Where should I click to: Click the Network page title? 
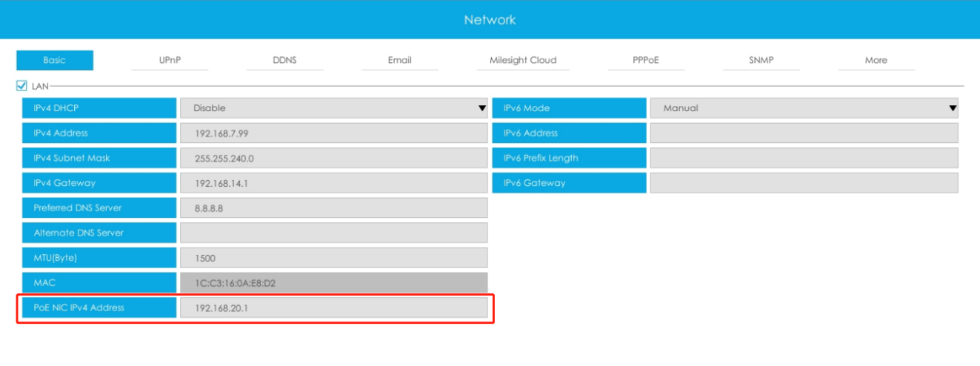point(490,20)
